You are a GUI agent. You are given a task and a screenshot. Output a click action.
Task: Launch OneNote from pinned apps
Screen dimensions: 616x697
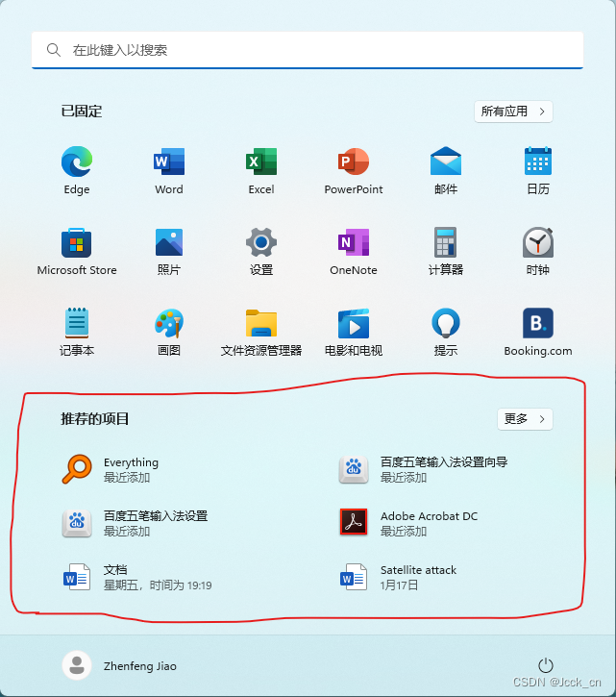[x=354, y=251]
